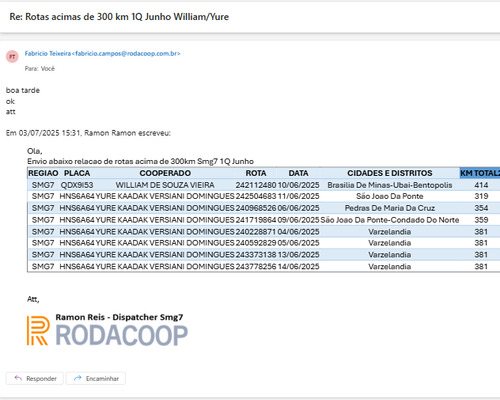Image resolution: width=500 pixels, height=400 pixels.
Task: Click date 04/06/2025 cell
Action: click(x=298, y=232)
